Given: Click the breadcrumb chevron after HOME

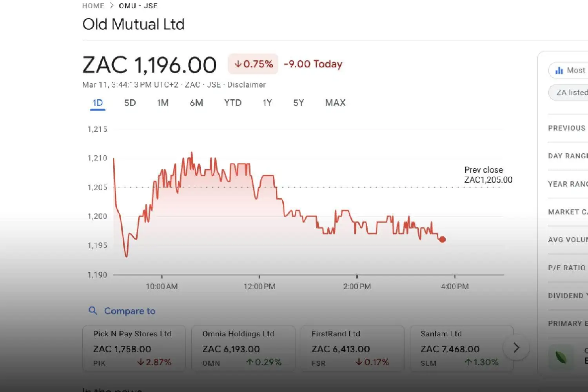Looking at the screenshot, I should pyautogui.click(x=112, y=5).
